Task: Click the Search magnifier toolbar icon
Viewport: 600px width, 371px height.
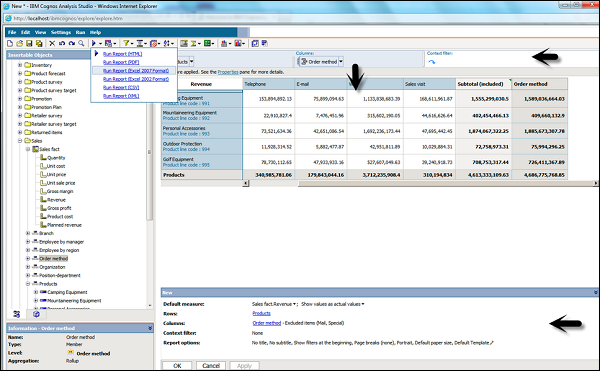Action: [81, 44]
